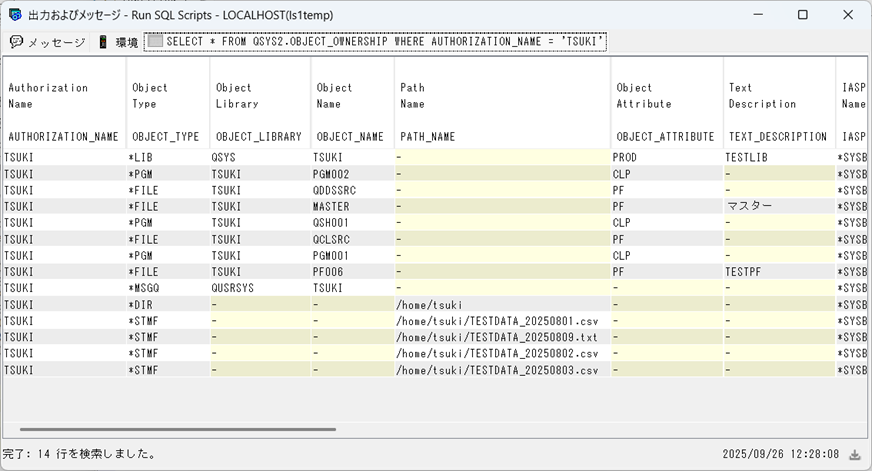
Task: Select the /home/tsuki/TESTDATA_20250809.txt path cell
Action: tap(498, 337)
